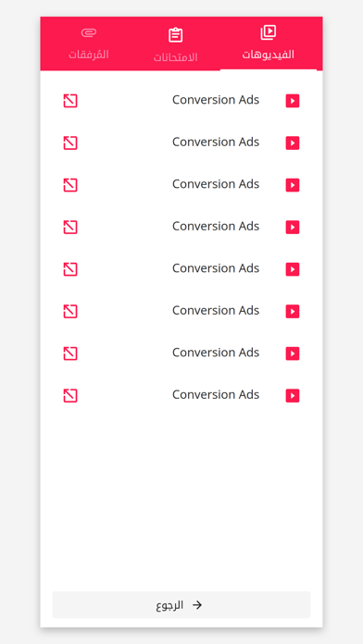Select the third Conversion Ads title text
The image size is (363, 644).
[x=216, y=184]
